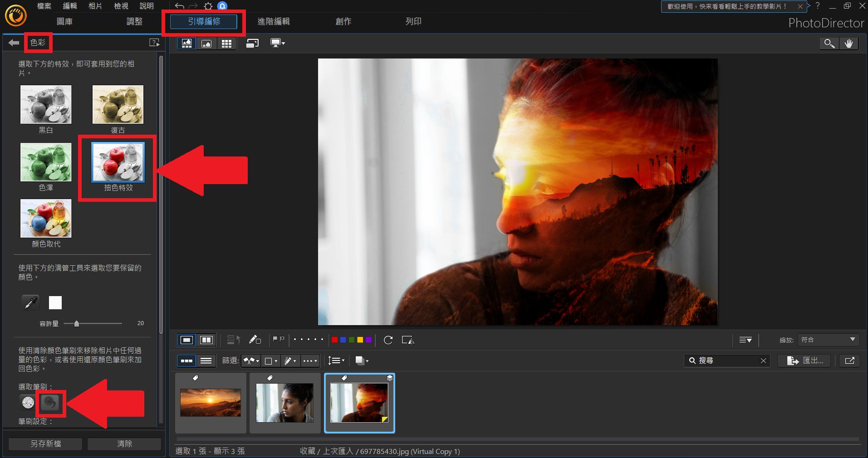
Task: Open the 相片 menu
Action: pos(95,6)
